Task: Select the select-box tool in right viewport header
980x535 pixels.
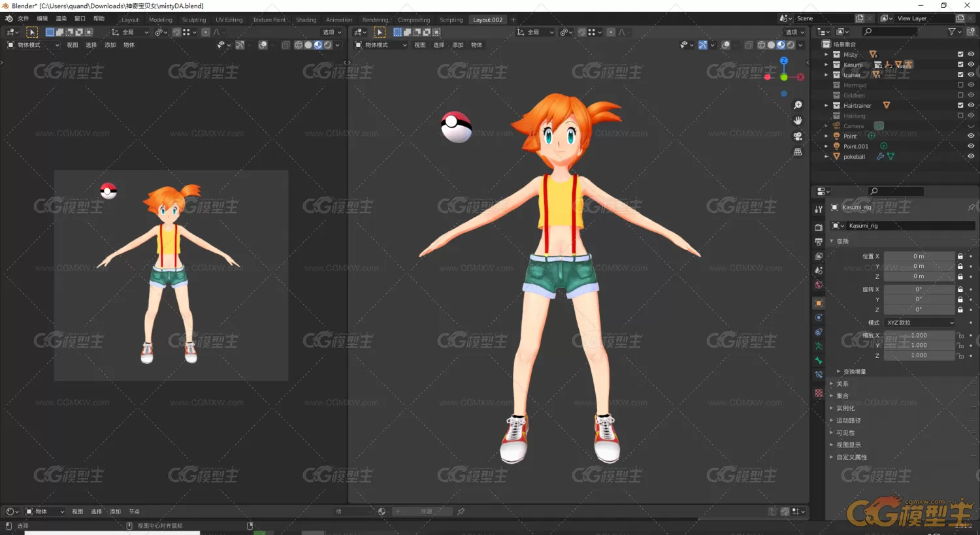Action: tap(380, 32)
